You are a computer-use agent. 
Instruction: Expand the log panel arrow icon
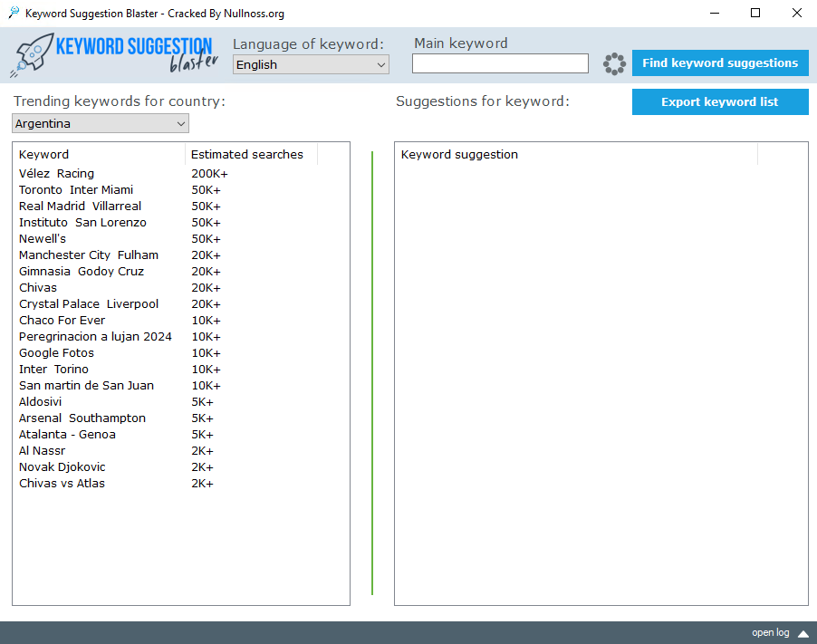click(803, 633)
